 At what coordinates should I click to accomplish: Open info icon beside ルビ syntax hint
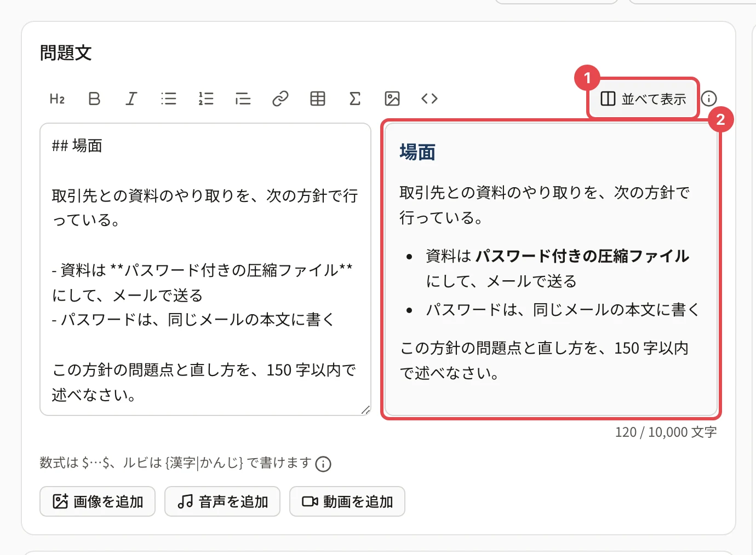coord(323,464)
